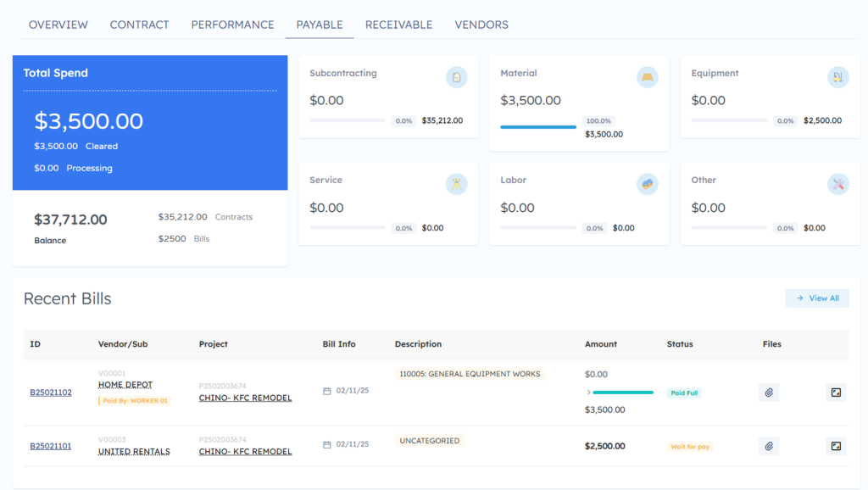
Task: Open the United Rentals vendor link
Action: pos(134,452)
